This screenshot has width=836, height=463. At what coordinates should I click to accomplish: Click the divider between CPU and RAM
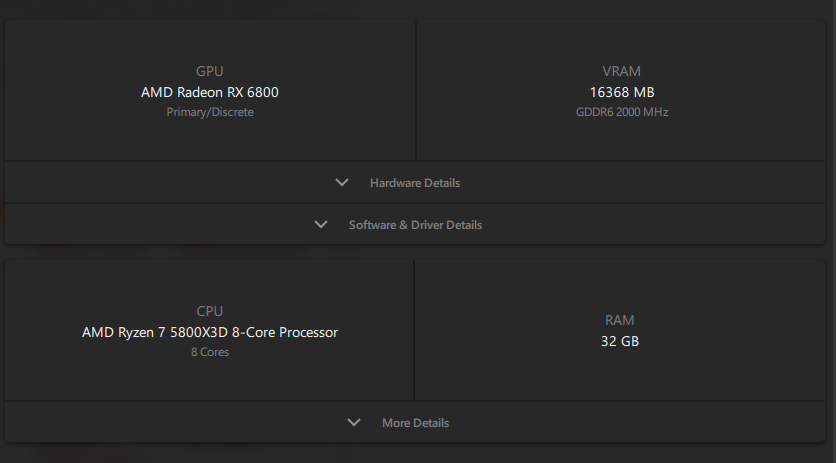click(414, 330)
